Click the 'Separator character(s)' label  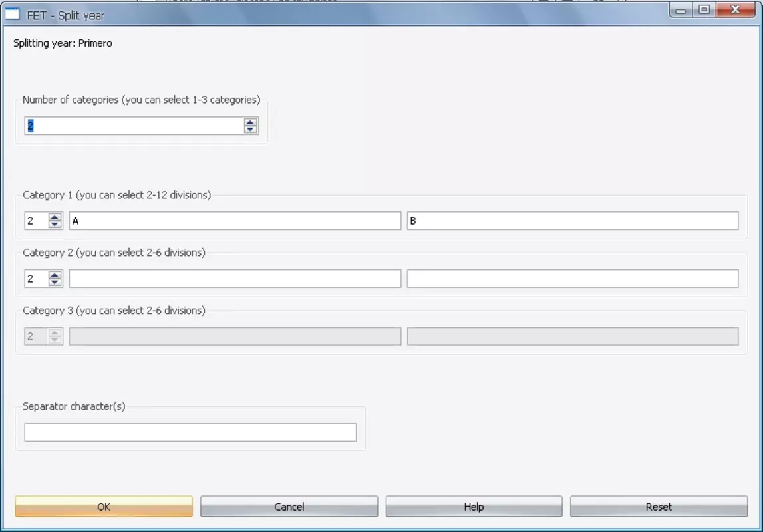pos(74,406)
